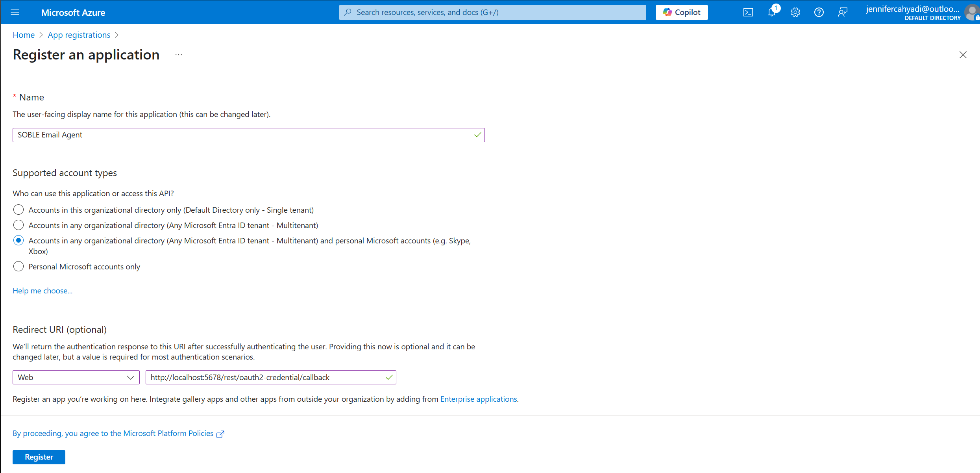Image resolution: width=980 pixels, height=473 pixels.
Task: Click the account email jennifercahyadi@outloo...
Action: pos(913,9)
